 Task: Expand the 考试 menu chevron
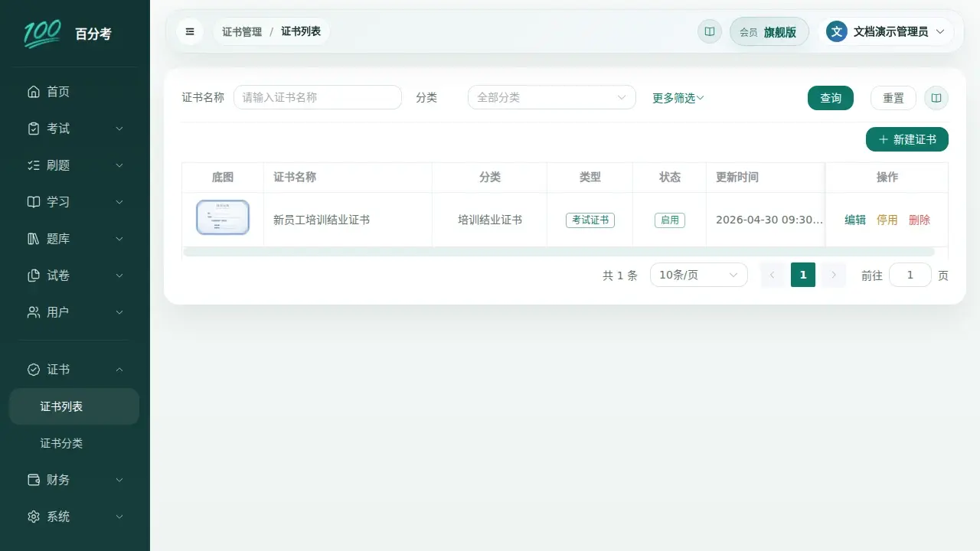click(119, 129)
